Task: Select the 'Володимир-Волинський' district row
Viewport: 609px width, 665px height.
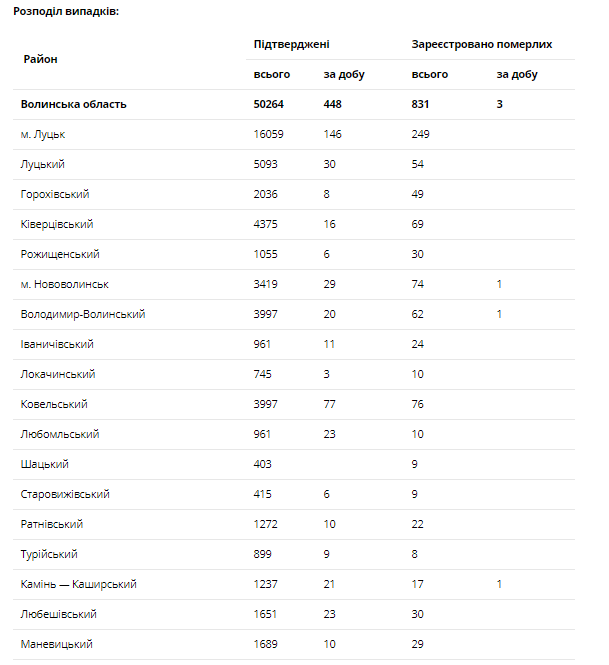Action: [x=83, y=314]
